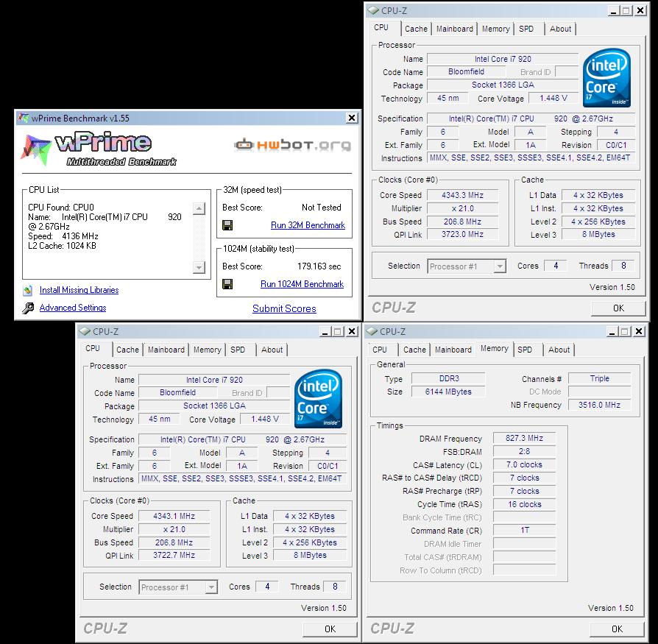Open the Cache tab in the CPU-Z Memory window
The width and height of the screenshot is (658, 644).
(414, 350)
